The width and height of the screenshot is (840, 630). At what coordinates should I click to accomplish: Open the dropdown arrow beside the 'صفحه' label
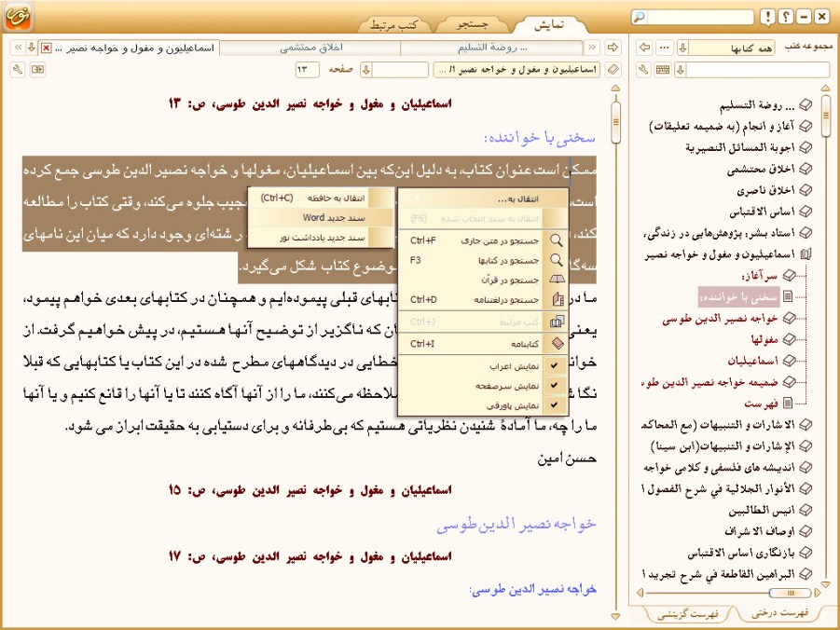[x=365, y=70]
